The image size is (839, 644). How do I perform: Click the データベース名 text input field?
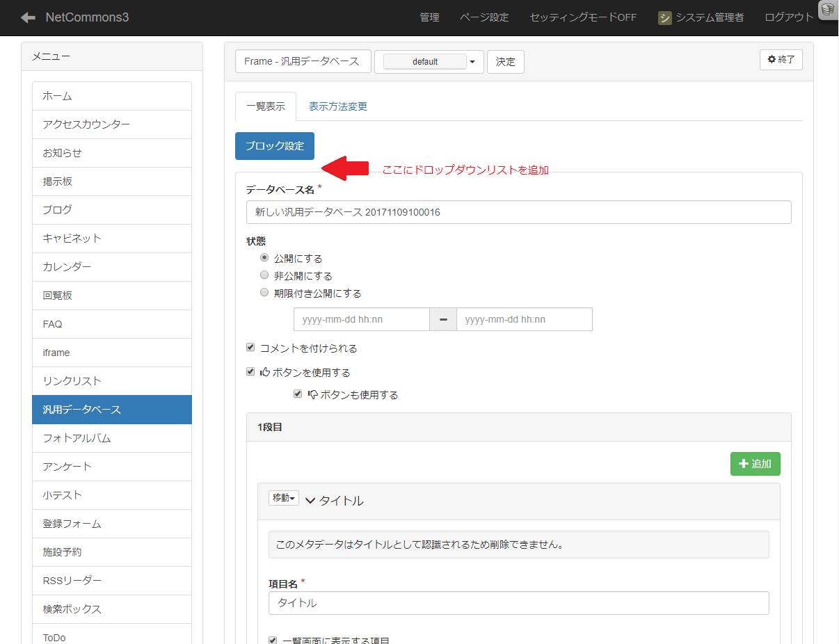click(x=518, y=212)
